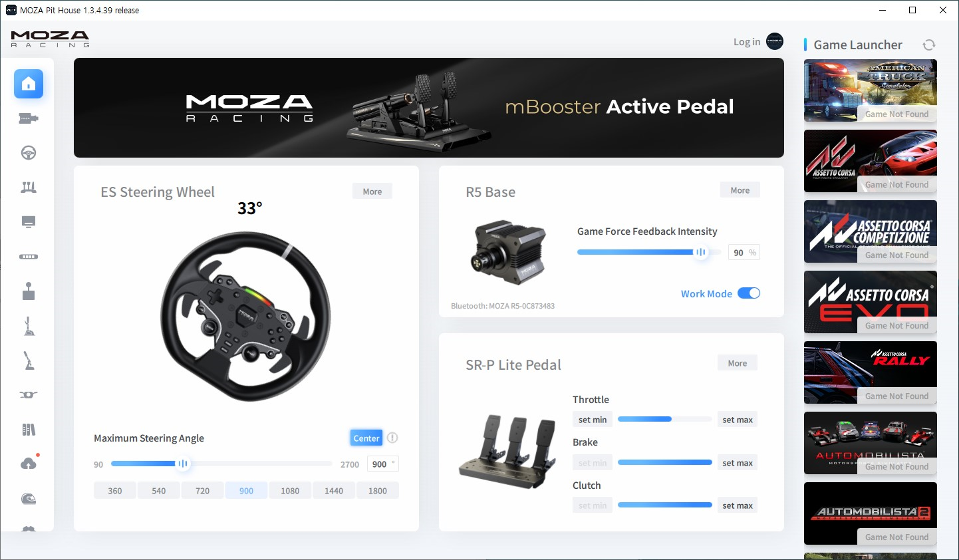The height and width of the screenshot is (560, 959).
Task: Launch Automobilista game tile
Action: (x=871, y=443)
